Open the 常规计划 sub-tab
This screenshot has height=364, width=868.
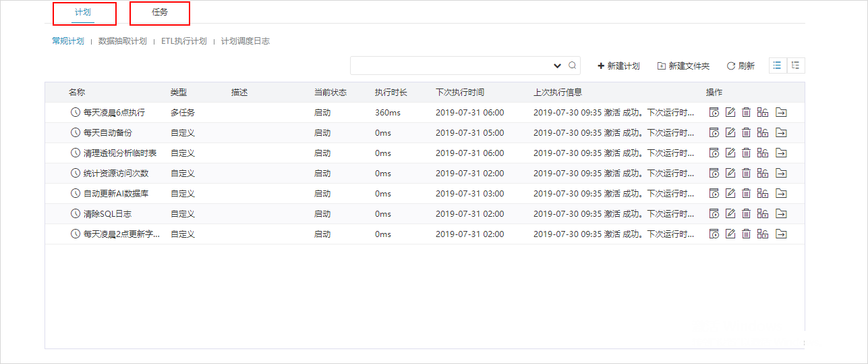coord(68,41)
